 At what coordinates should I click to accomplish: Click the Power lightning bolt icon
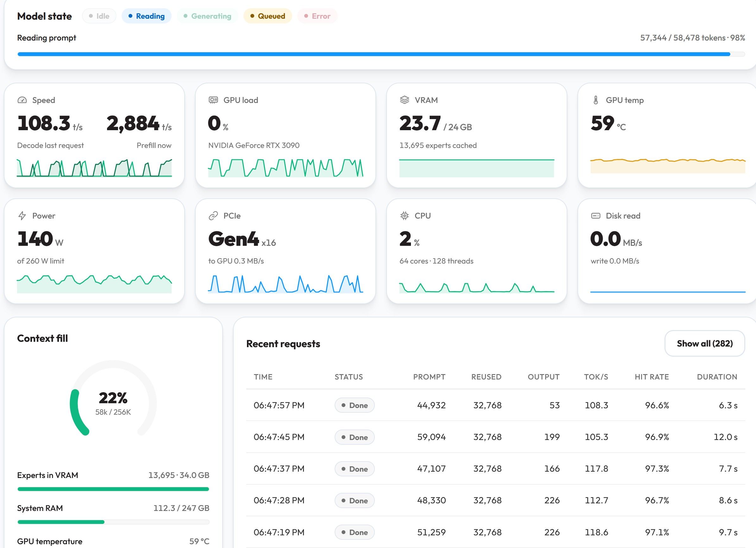[x=22, y=216]
